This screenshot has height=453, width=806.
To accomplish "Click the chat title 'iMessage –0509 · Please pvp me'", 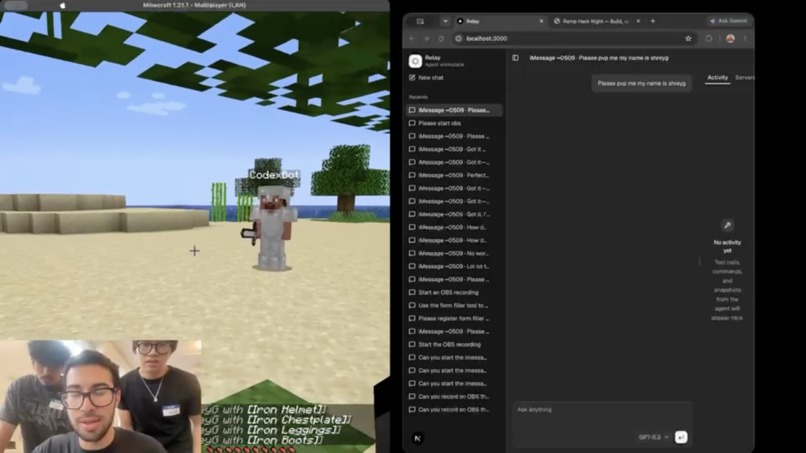I will [x=599, y=58].
